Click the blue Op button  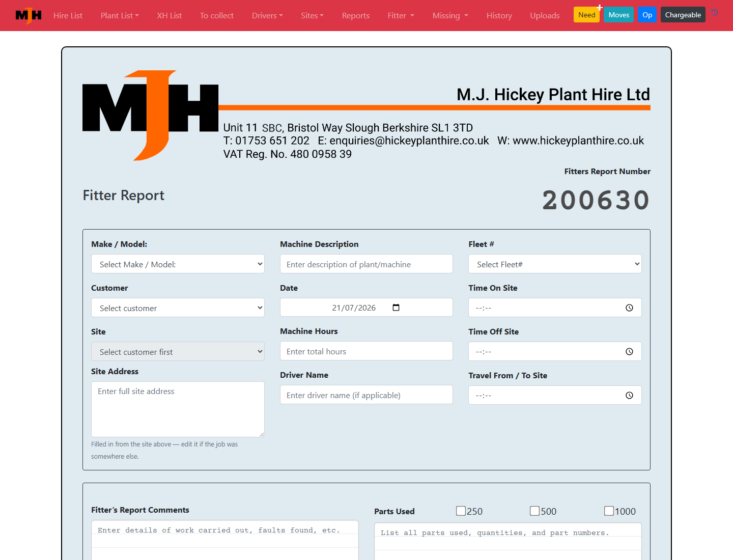647,15
